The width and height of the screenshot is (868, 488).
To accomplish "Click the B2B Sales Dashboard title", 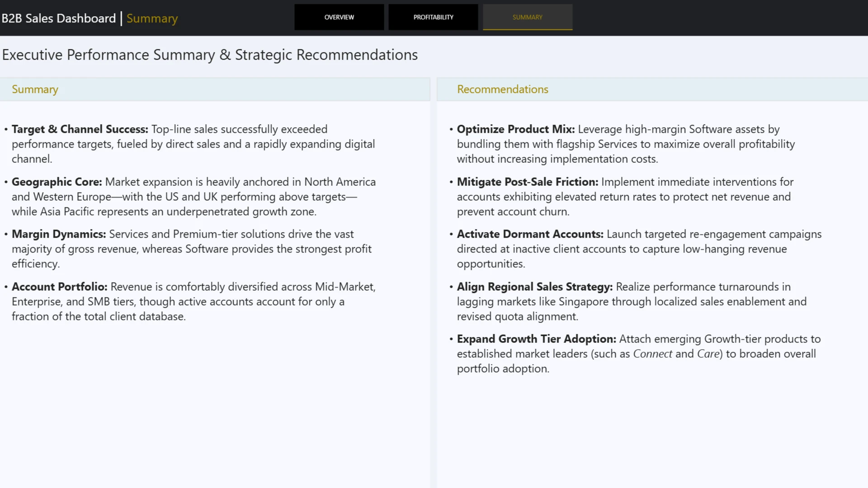I will [59, 18].
